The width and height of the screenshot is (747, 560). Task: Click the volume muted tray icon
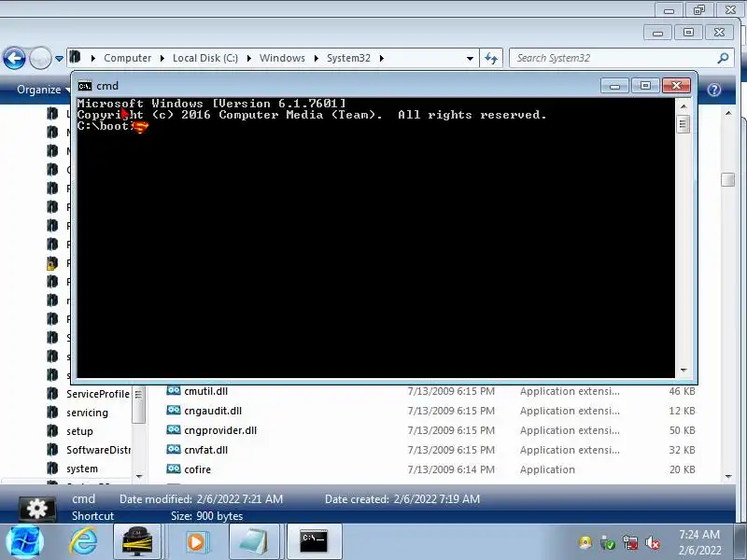pos(653,542)
